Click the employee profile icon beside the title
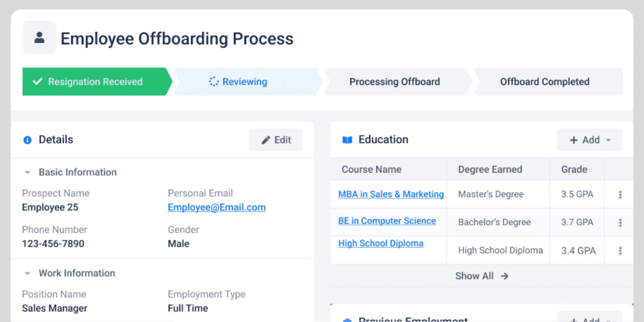 click(x=39, y=37)
